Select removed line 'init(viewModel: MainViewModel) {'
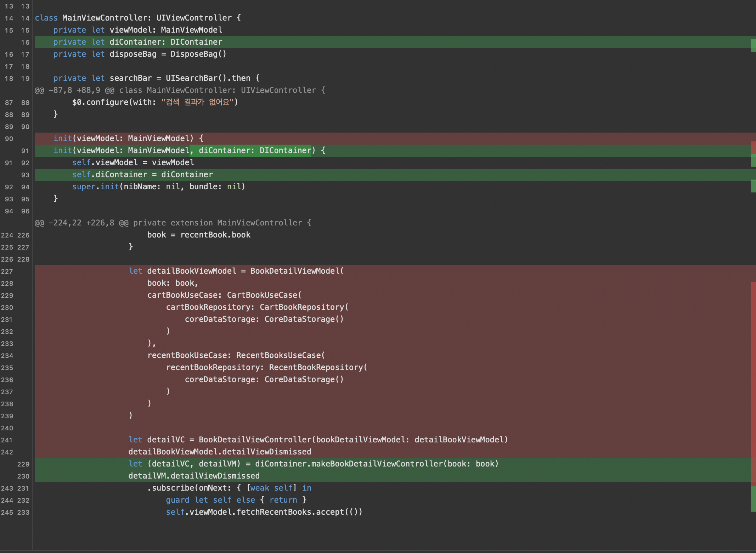The image size is (756, 553). point(128,138)
